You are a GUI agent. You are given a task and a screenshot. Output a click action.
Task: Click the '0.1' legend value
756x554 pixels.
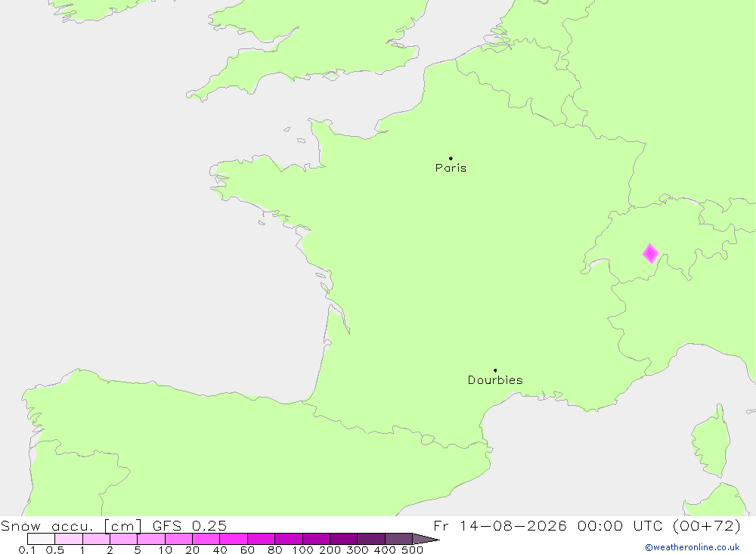(x=27, y=550)
